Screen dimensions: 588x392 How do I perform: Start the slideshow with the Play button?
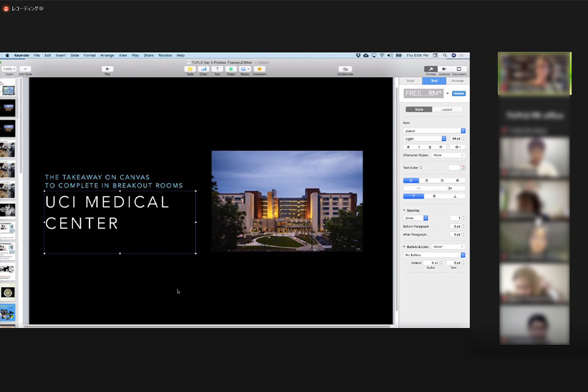[107, 69]
